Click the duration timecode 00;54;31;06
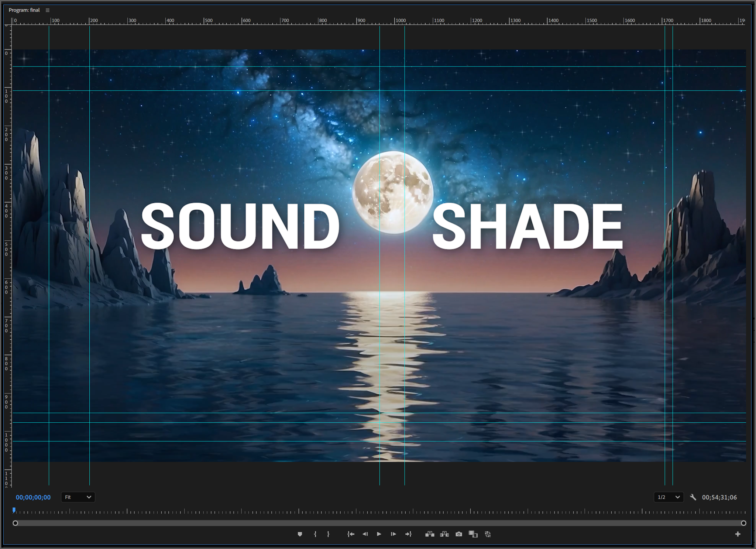Image resolution: width=756 pixels, height=549 pixels. click(719, 497)
